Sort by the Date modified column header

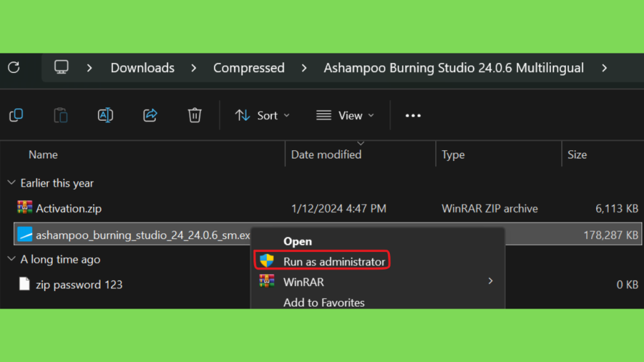326,155
